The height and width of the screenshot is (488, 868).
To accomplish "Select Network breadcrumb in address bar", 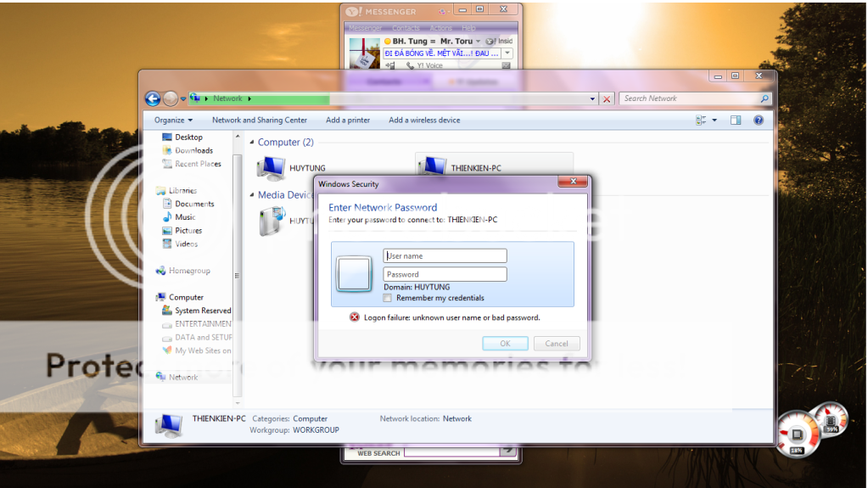I will 227,98.
